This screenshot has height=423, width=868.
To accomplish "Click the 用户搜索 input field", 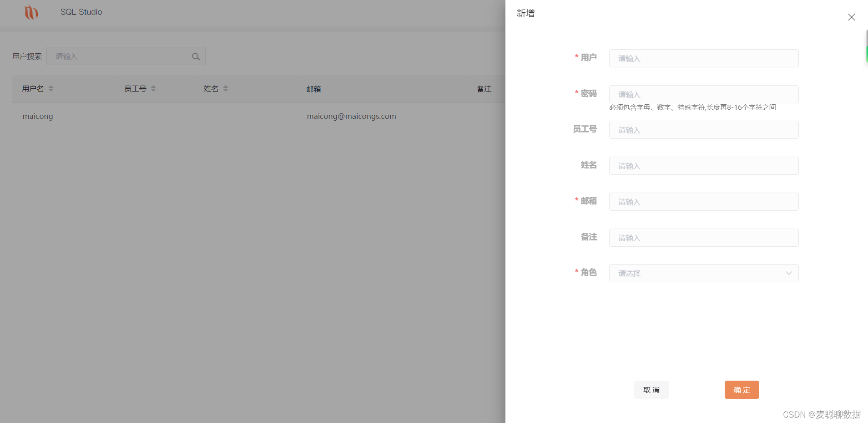I will pyautogui.click(x=126, y=56).
